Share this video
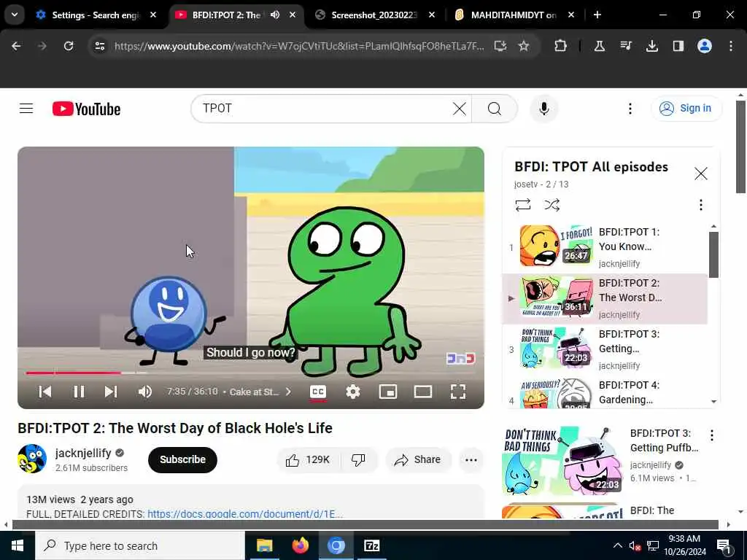The width and height of the screenshot is (747, 560). click(418, 459)
